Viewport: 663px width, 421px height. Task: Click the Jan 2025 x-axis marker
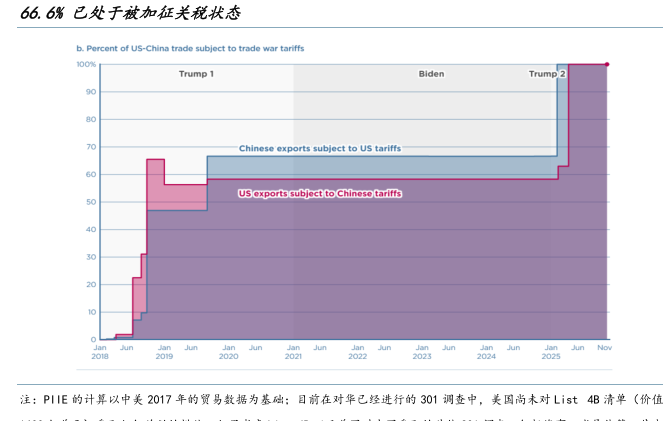pos(551,352)
